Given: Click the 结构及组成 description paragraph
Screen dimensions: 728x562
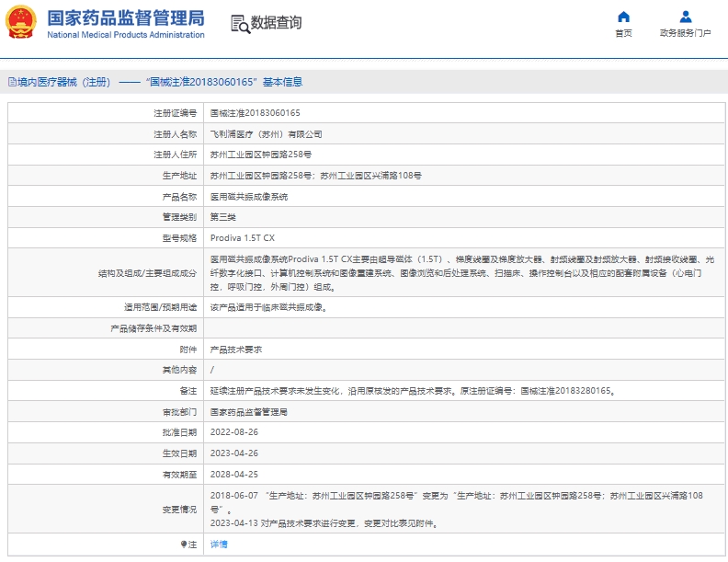Looking at the screenshot, I should pos(462,273).
